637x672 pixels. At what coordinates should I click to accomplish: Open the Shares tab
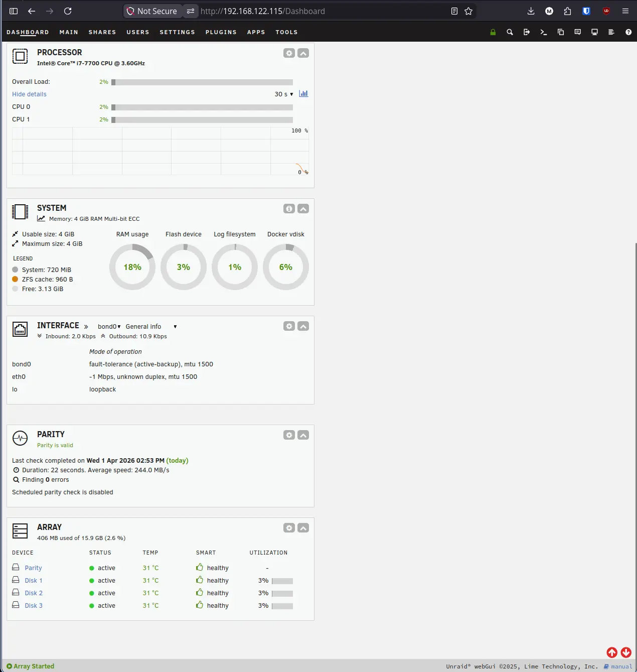[102, 32]
